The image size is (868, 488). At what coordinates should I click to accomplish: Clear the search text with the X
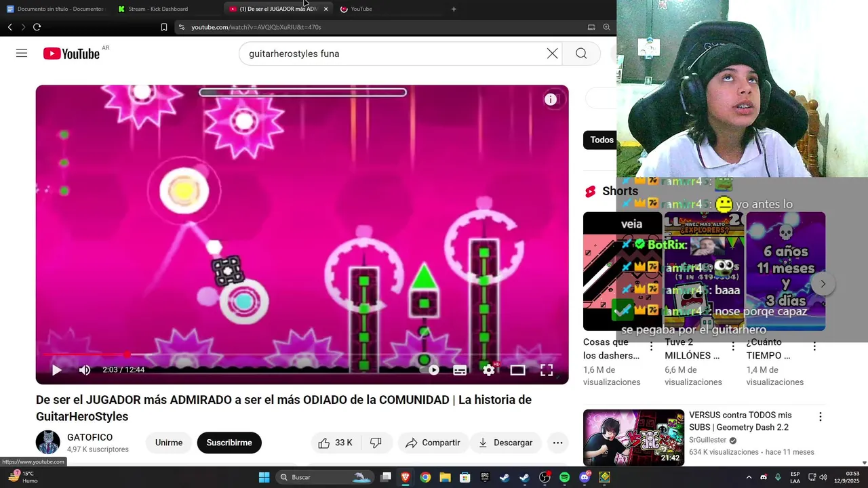click(x=553, y=54)
